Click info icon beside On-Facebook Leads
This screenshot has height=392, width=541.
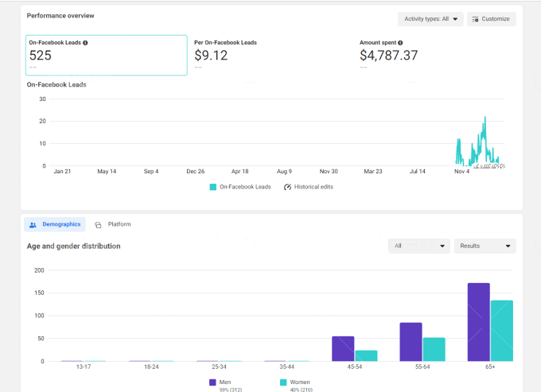coord(85,43)
